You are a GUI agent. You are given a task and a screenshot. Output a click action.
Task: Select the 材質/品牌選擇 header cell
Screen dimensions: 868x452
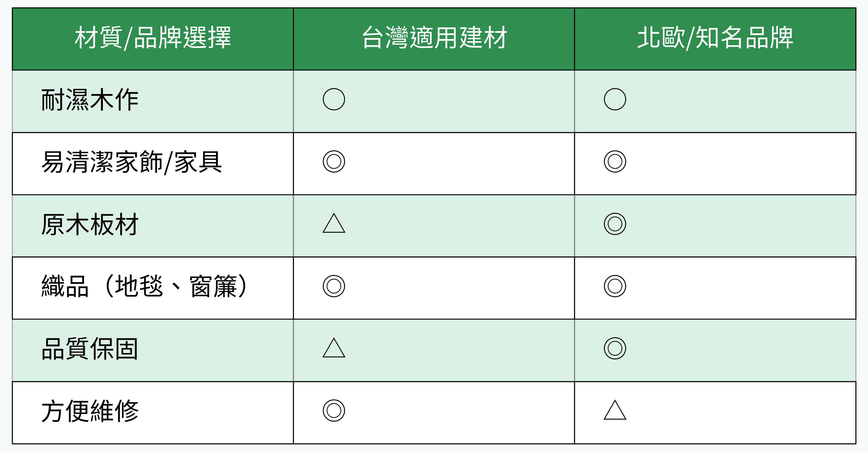point(153,38)
